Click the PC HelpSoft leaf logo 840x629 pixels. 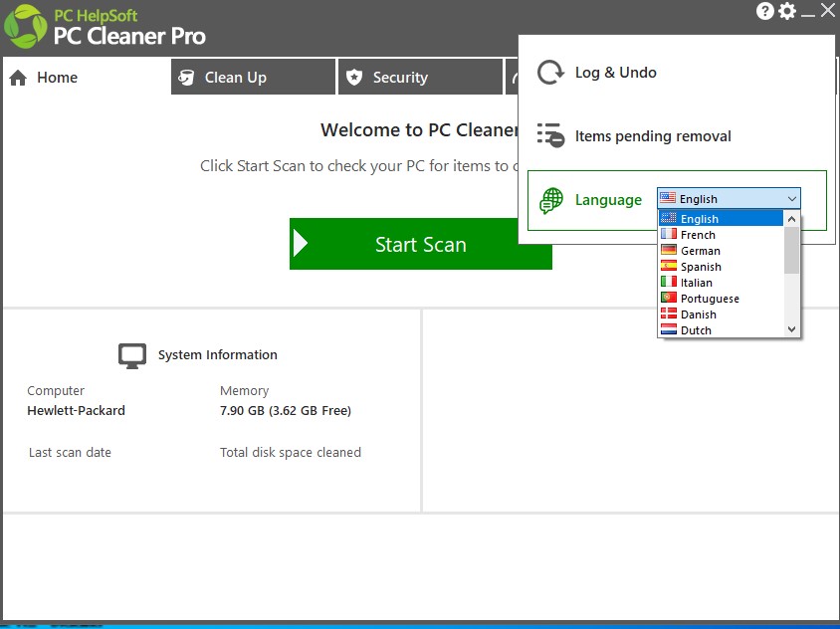25,27
